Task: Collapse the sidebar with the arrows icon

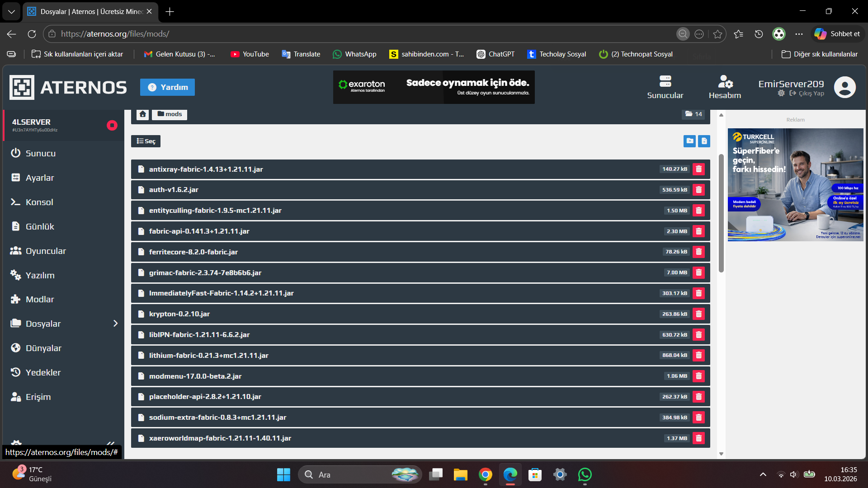Action: 110,443
